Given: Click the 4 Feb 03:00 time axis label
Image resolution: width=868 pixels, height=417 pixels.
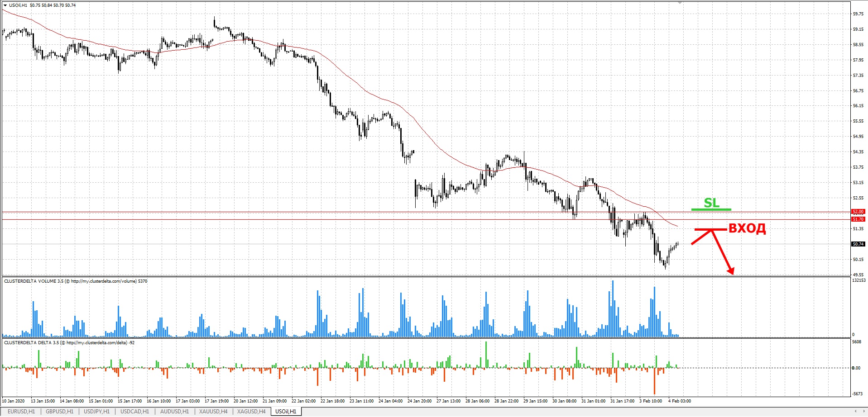Looking at the screenshot, I should (x=680, y=401).
